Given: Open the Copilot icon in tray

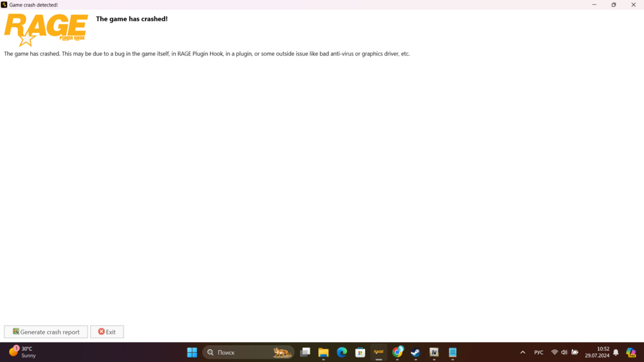Looking at the screenshot, I should click(631, 352).
